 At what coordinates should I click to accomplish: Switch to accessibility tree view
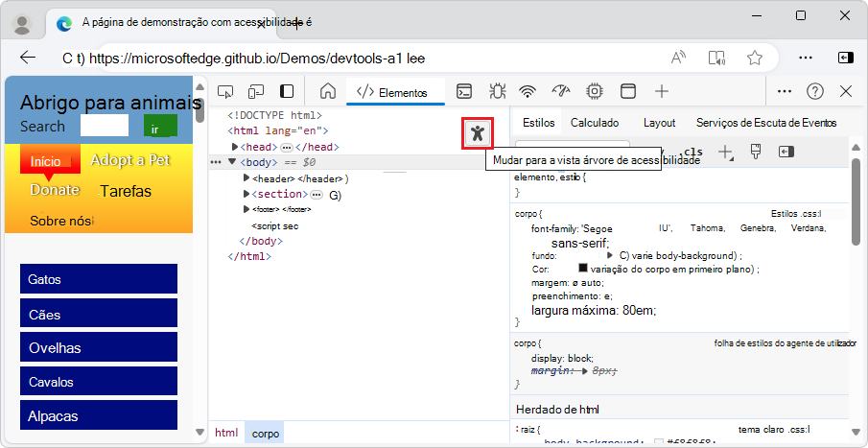click(x=478, y=133)
